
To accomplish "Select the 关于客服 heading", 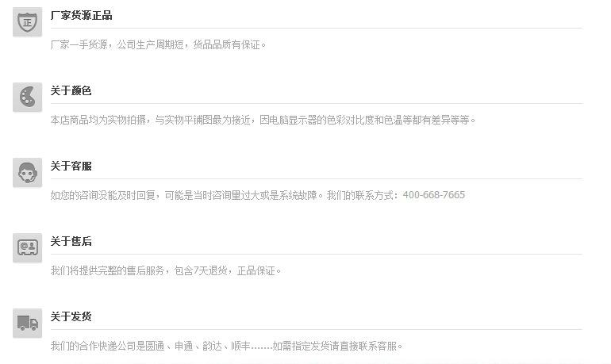I will point(71,167).
